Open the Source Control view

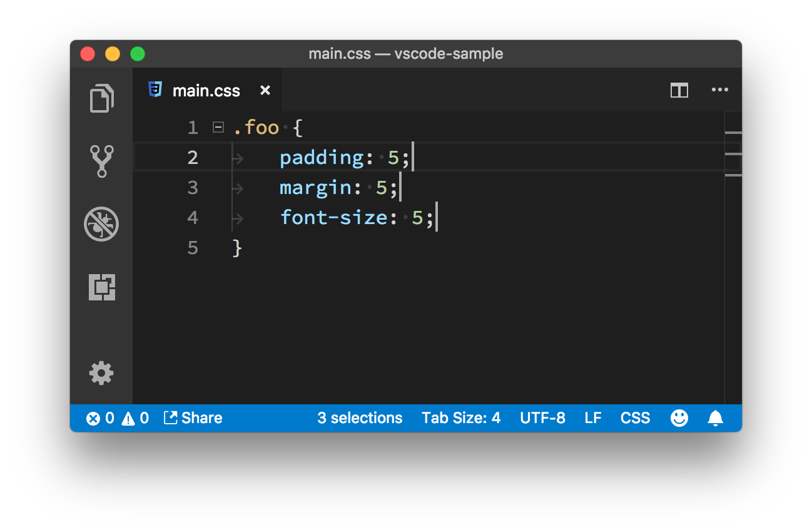point(101,161)
